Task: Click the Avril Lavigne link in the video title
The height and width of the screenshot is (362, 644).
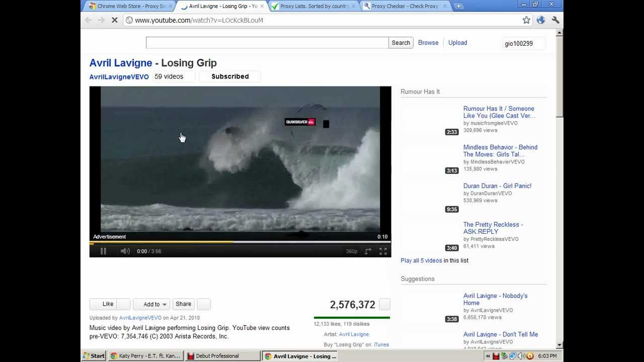Action: (121, 63)
